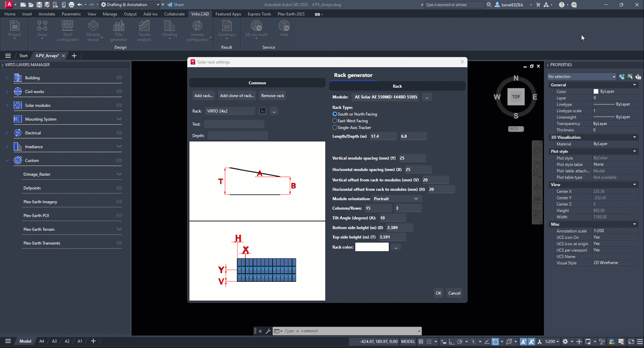
Task: Open the Terrain analysis tool
Action: (144, 31)
